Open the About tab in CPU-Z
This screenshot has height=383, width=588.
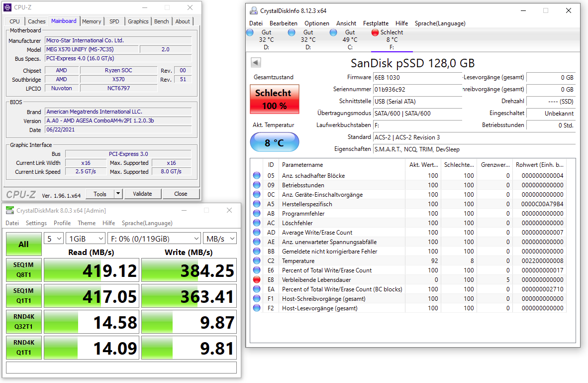click(x=183, y=21)
